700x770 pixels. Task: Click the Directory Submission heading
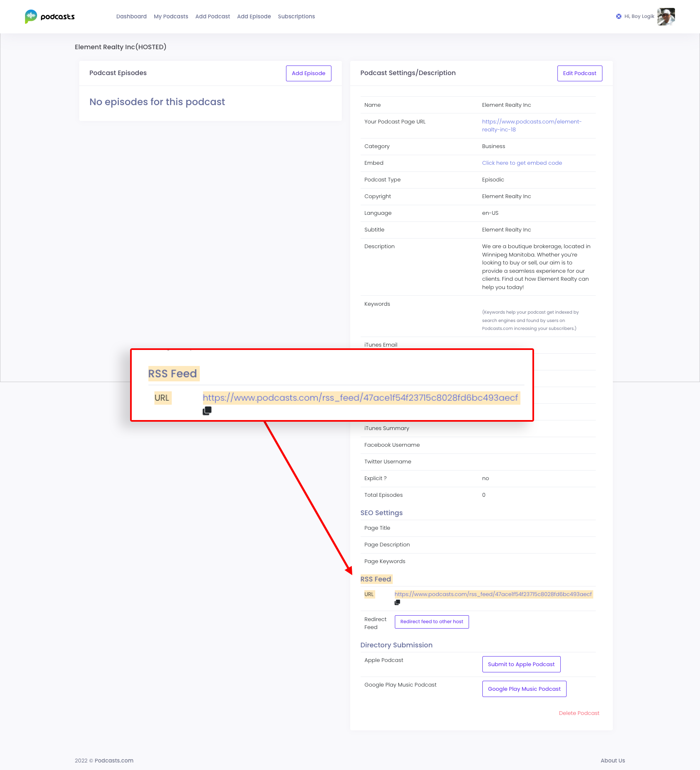(x=396, y=645)
